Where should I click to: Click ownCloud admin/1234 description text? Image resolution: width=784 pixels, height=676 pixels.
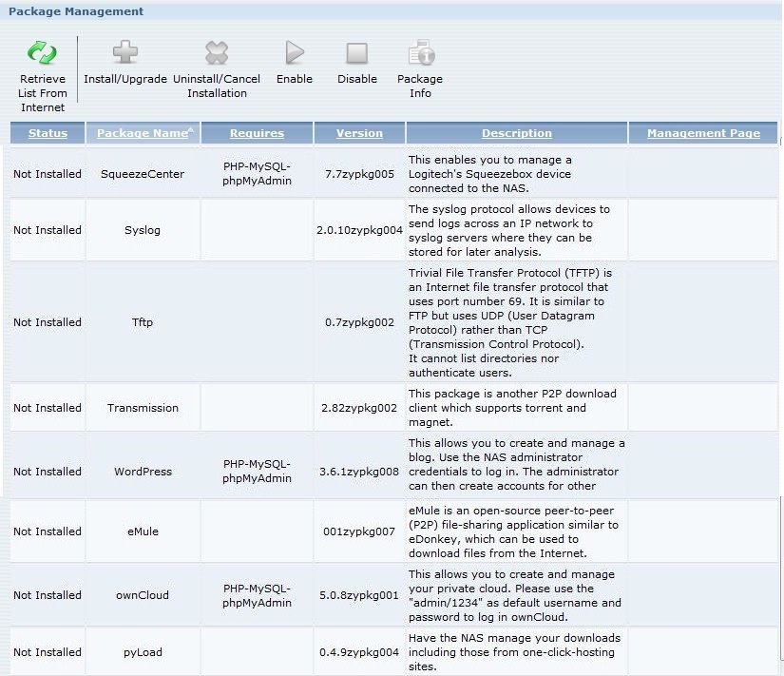(514, 595)
